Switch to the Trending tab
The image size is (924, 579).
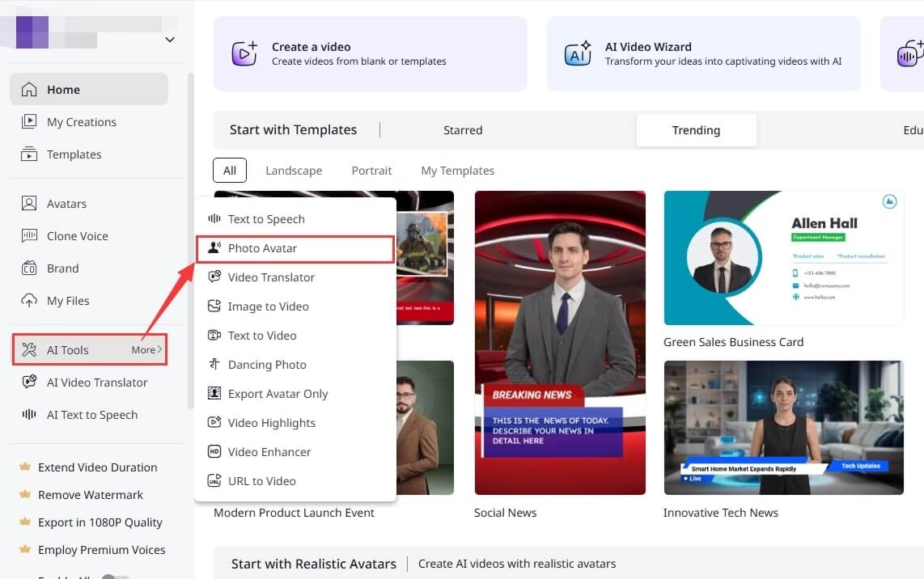(696, 129)
